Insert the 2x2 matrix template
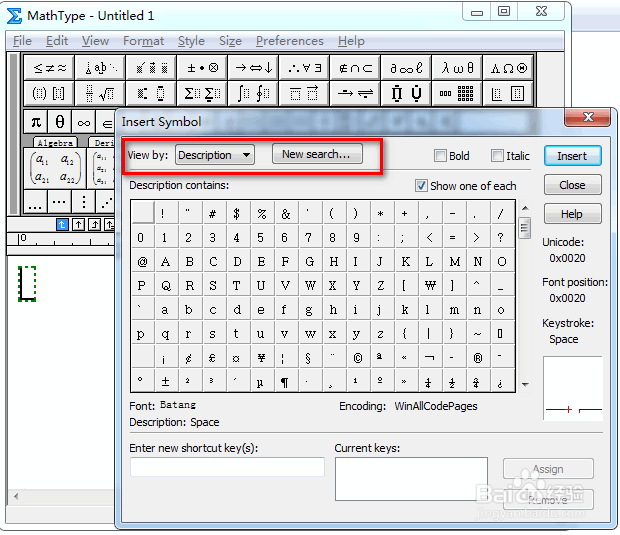The image size is (620, 535). click(55, 168)
